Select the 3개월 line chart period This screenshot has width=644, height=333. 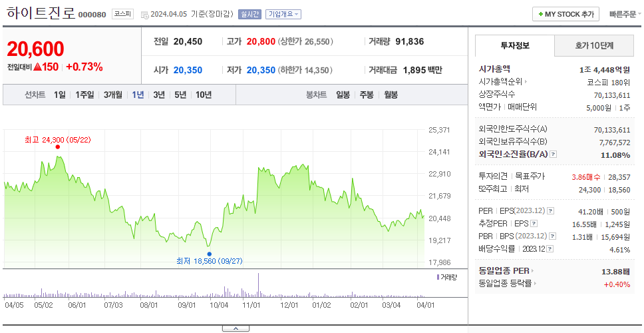[113, 95]
